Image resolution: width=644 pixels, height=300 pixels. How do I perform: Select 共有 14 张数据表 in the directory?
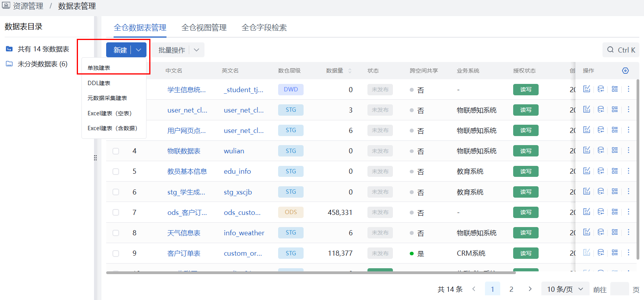43,49
